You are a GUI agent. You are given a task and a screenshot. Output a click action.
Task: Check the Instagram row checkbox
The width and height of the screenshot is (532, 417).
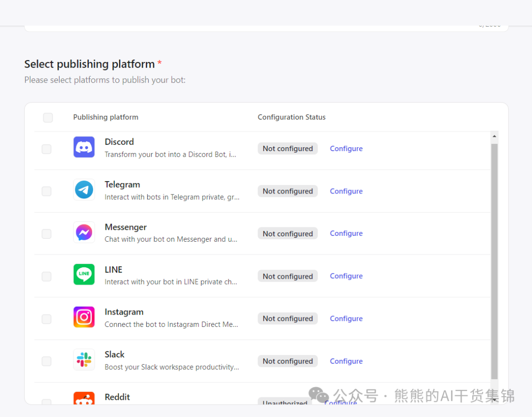coord(46,319)
